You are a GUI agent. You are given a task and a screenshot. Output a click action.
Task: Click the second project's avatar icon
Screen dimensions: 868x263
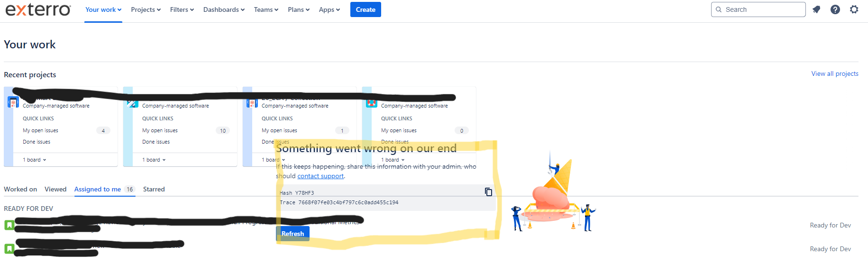[133, 103]
